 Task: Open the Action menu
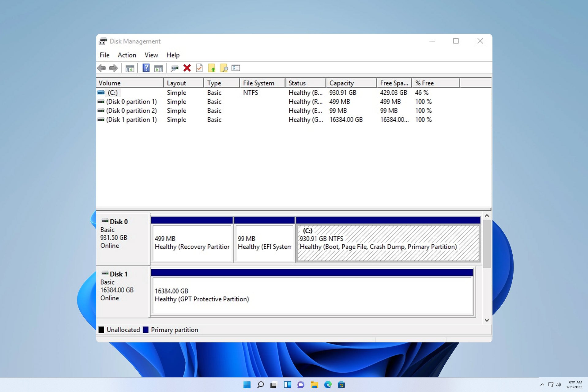126,55
